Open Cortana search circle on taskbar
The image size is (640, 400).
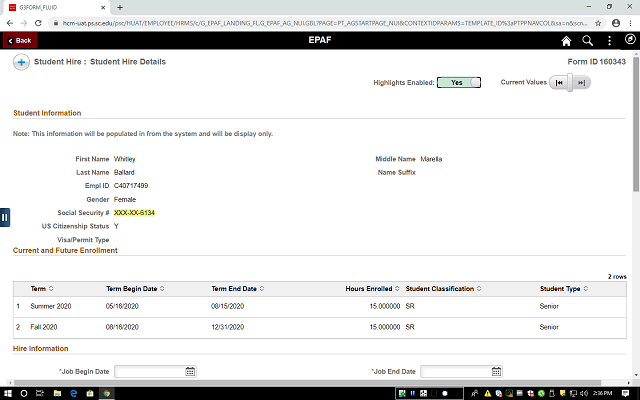point(24,393)
